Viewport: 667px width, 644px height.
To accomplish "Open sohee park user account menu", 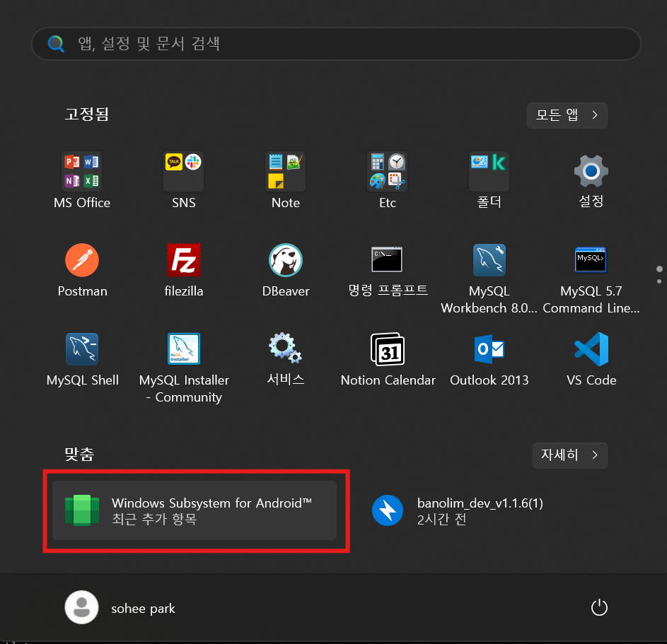I will tap(120, 607).
